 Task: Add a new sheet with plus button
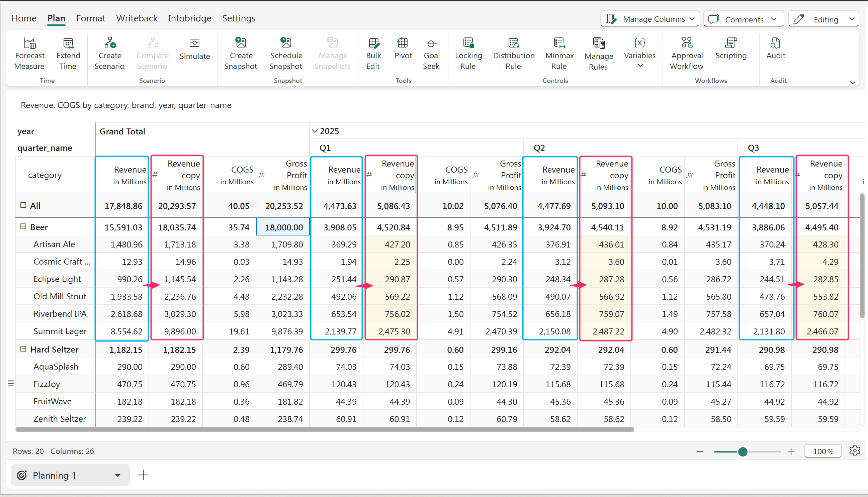coord(143,475)
